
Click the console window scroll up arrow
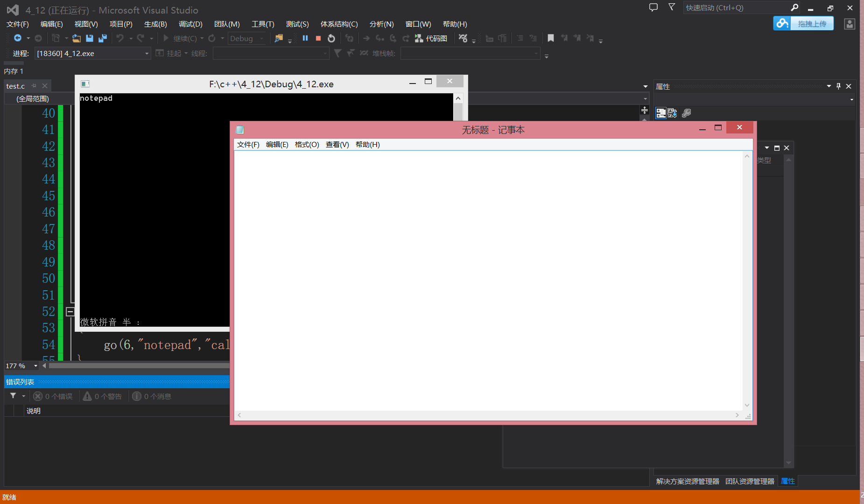[x=458, y=98]
